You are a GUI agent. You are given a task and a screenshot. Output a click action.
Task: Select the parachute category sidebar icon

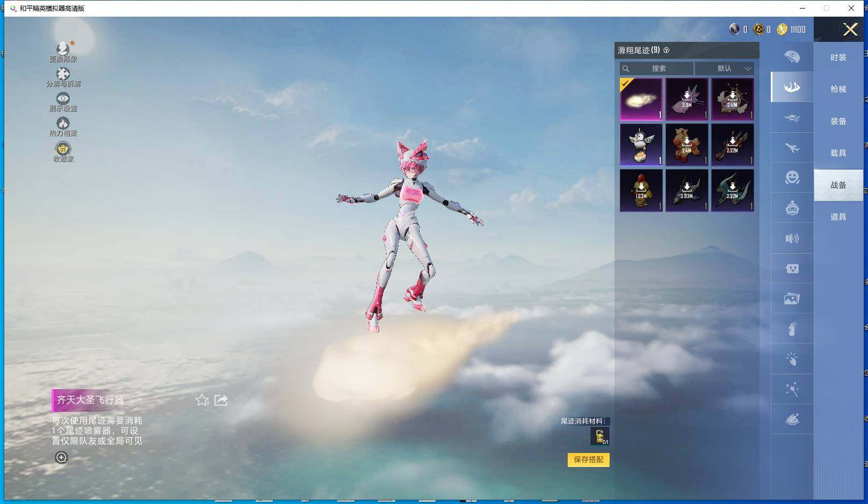[792, 56]
